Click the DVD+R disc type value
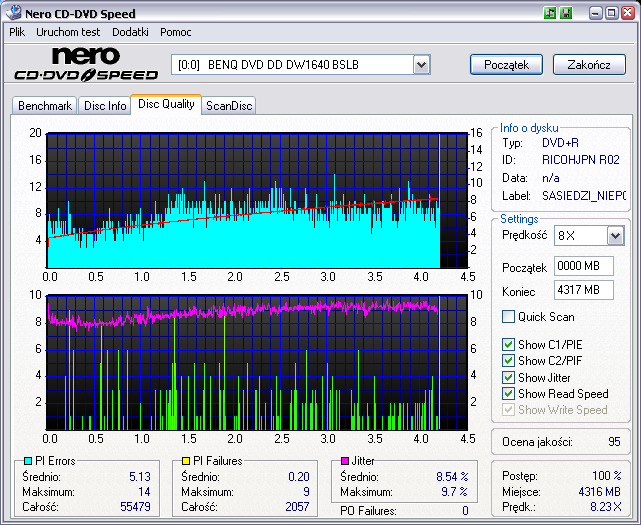Image resolution: width=641 pixels, height=525 pixels. tap(560, 143)
